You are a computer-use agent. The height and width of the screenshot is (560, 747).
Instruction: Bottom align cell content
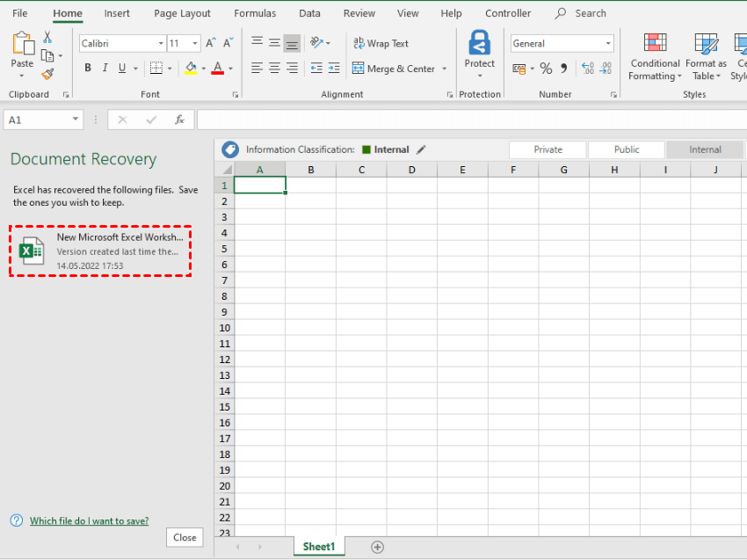pos(292,44)
